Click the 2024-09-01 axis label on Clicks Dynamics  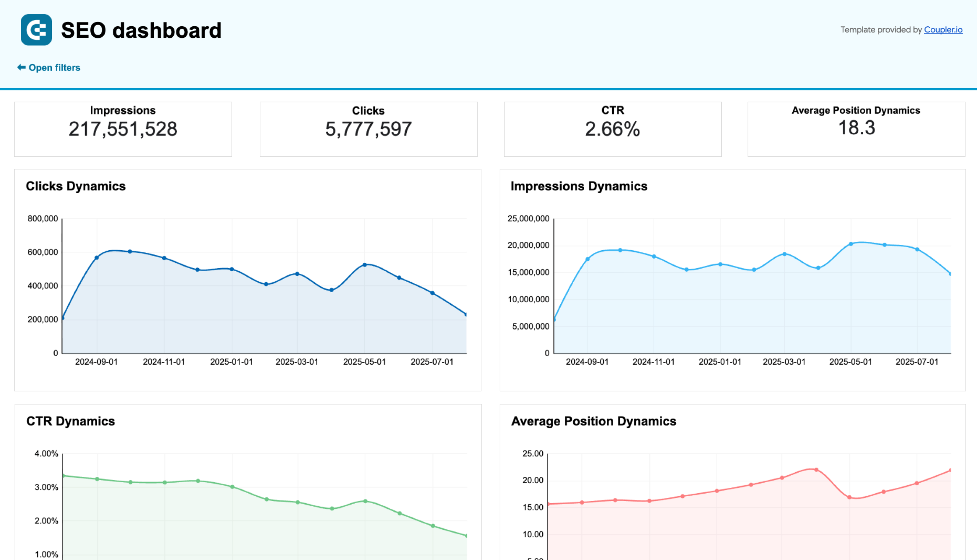tap(97, 362)
